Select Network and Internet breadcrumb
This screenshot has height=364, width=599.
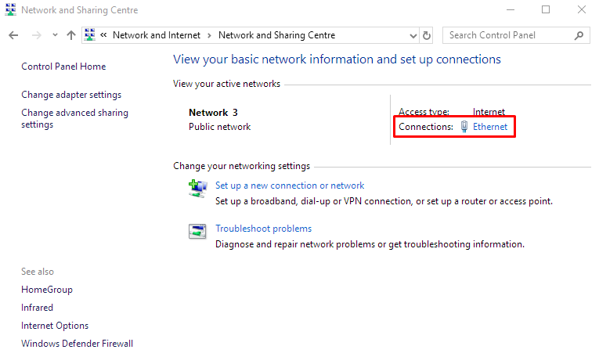pos(156,35)
